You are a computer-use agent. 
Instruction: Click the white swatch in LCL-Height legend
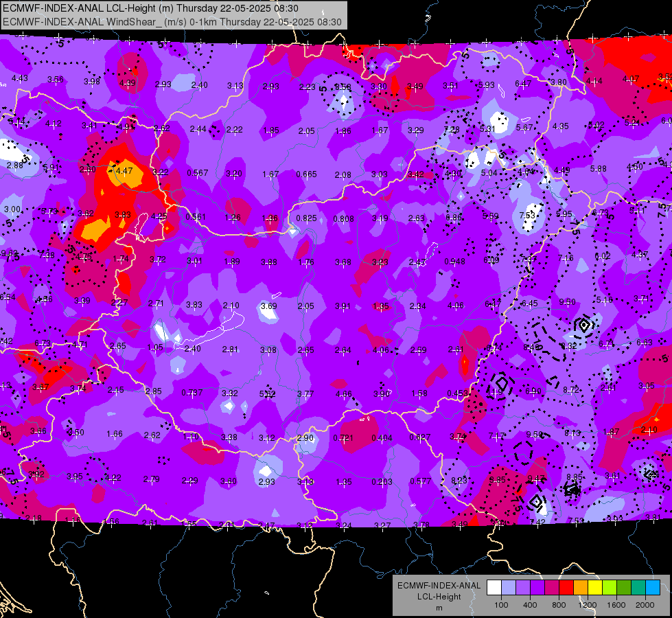(x=494, y=588)
